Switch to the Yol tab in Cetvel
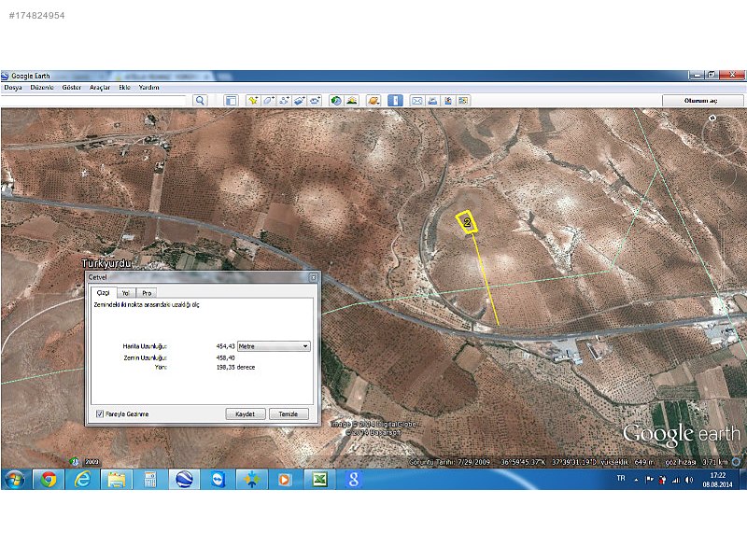747x560 pixels. point(126,293)
